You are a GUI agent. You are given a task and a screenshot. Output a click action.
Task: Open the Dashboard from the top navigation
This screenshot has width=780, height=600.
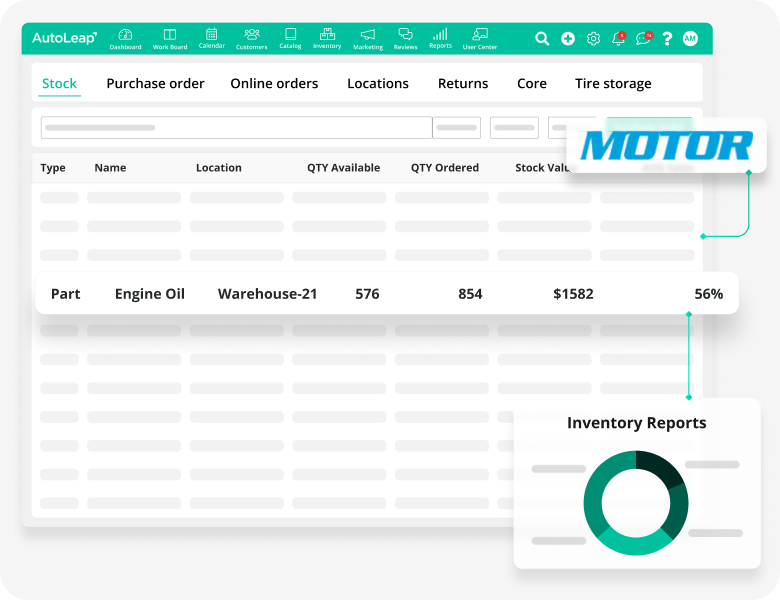(125, 38)
